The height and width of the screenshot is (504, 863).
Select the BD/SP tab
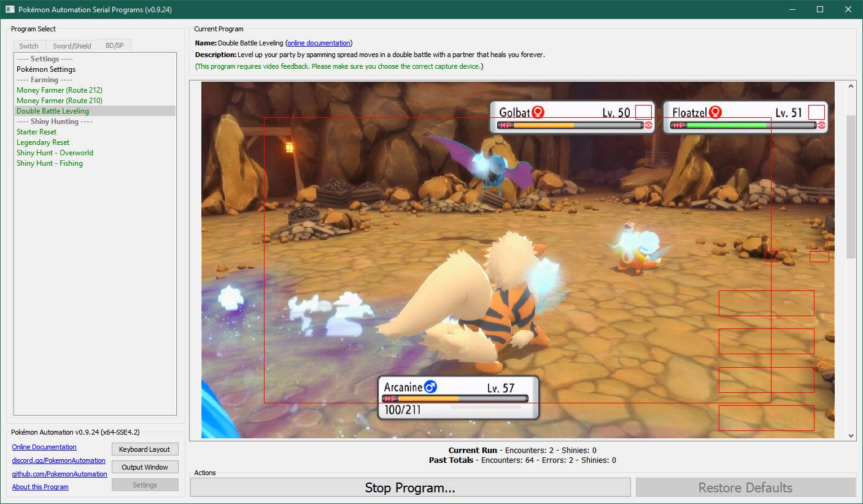tap(114, 45)
